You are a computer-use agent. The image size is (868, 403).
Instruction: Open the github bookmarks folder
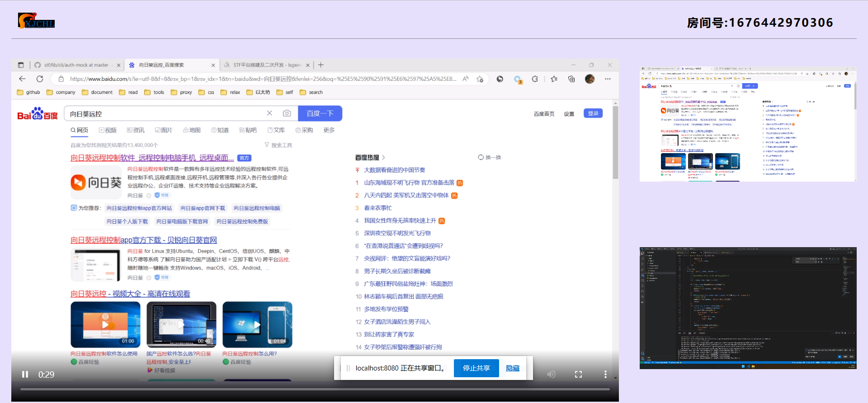coord(28,92)
